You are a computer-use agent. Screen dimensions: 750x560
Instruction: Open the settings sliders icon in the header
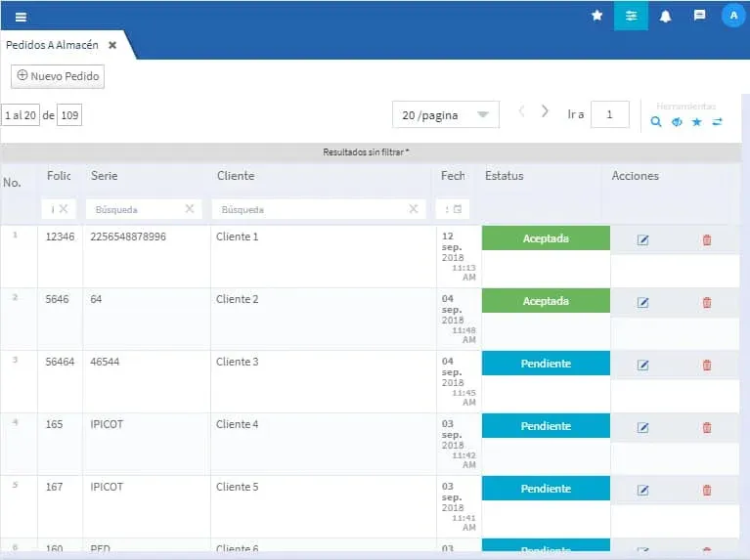tap(631, 16)
